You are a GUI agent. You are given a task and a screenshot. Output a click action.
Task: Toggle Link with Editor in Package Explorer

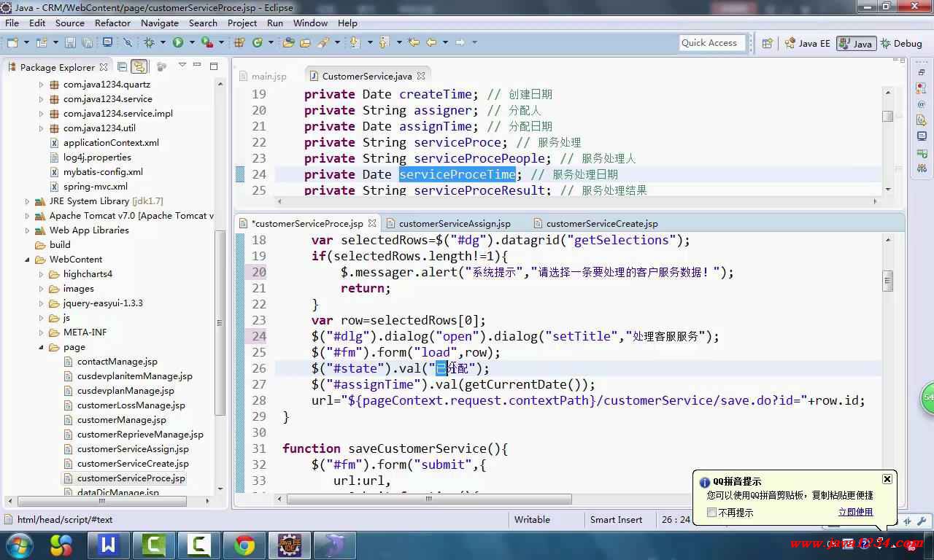[x=139, y=67]
